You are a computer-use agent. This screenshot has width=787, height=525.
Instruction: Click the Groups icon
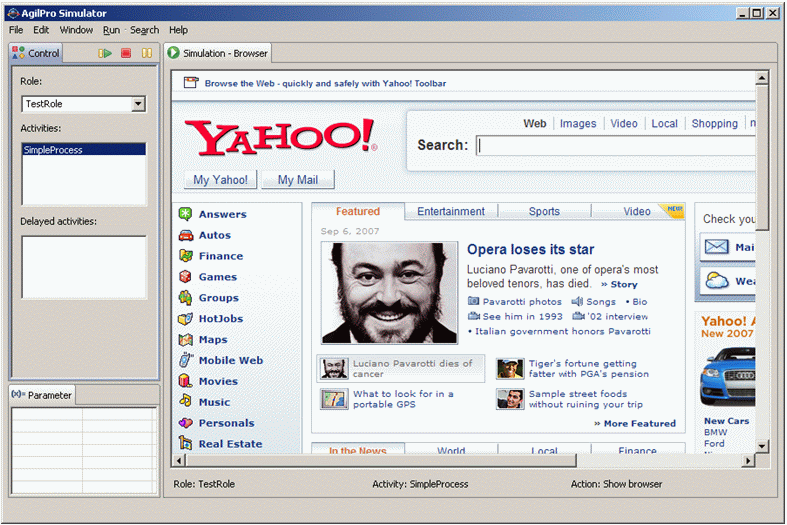[x=185, y=297]
